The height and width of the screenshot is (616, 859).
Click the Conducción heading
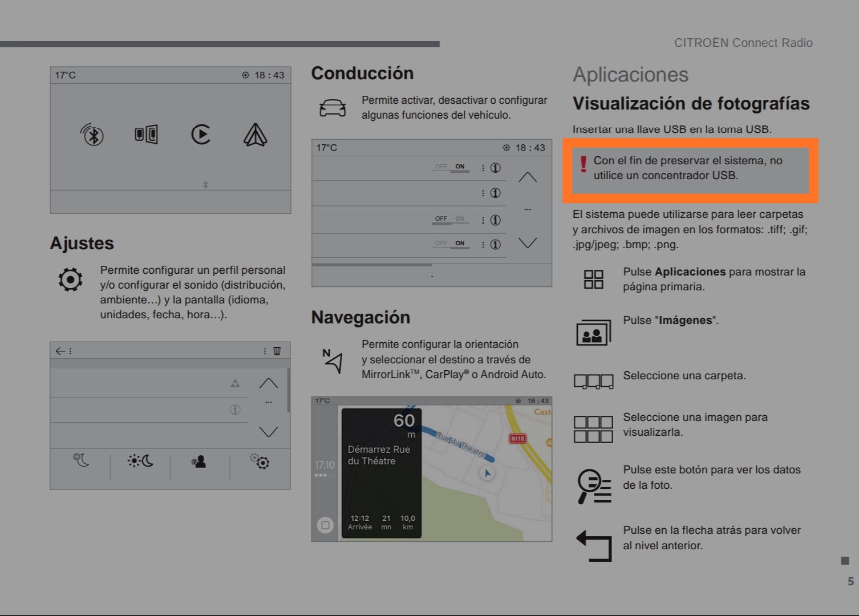362,74
